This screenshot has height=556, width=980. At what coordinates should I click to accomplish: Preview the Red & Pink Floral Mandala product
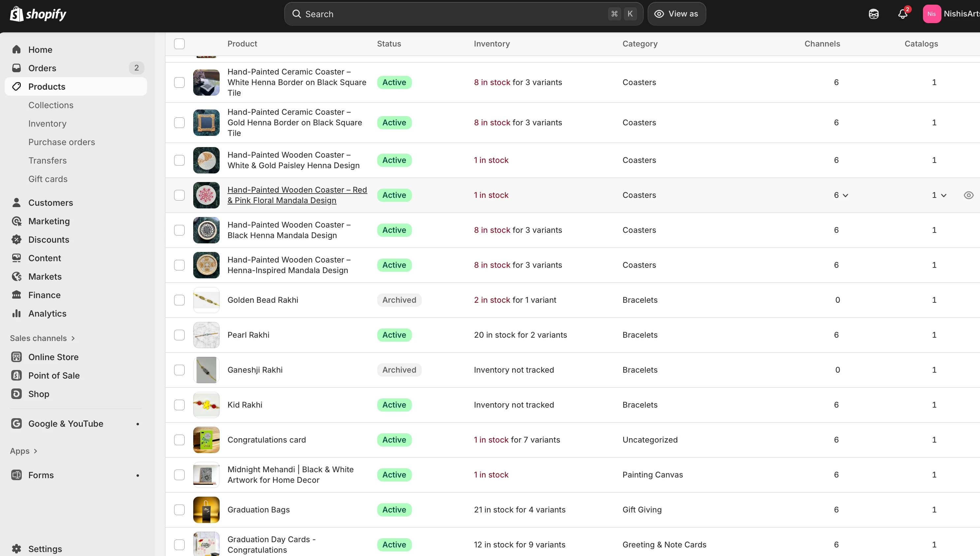coord(968,195)
